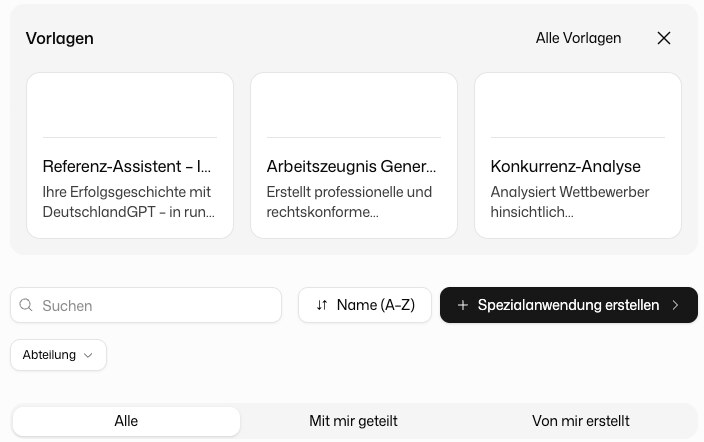Click the Suchen search field
Screen dimensions: 704x442
tap(146, 305)
